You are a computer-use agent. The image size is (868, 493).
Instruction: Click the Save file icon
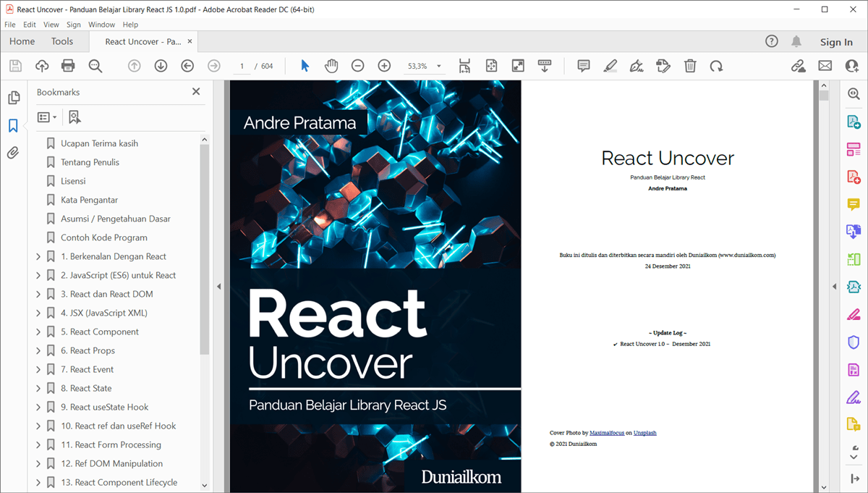pyautogui.click(x=15, y=66)
